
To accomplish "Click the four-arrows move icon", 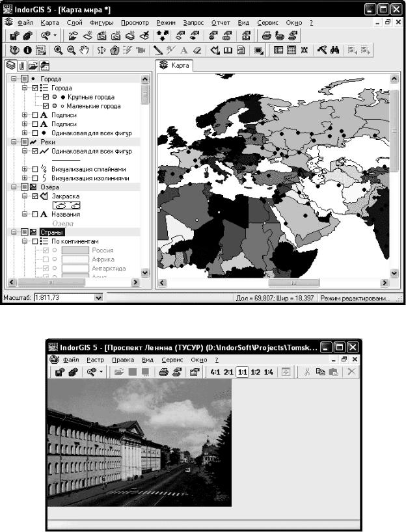I will 163,36.
